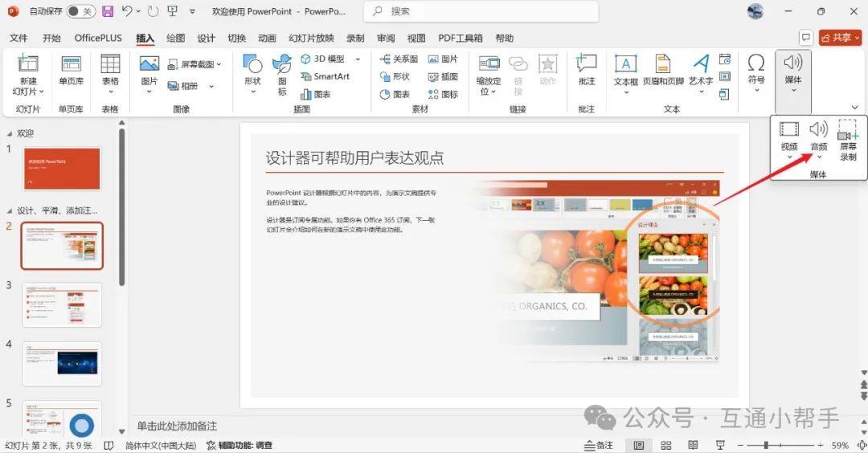This screenshot has width=868, height=453.
Task: Switch to slide sorter view in status bar
Action: 666,445
